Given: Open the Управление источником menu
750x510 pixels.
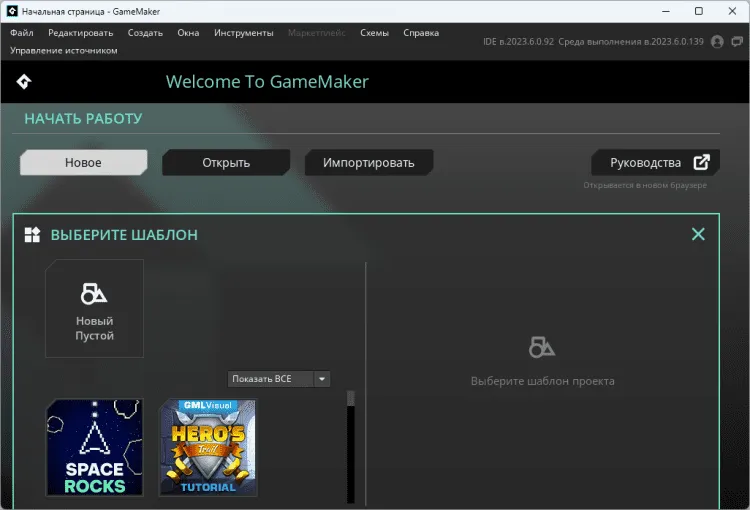Looking at the screenshot, I should (64, 51).
